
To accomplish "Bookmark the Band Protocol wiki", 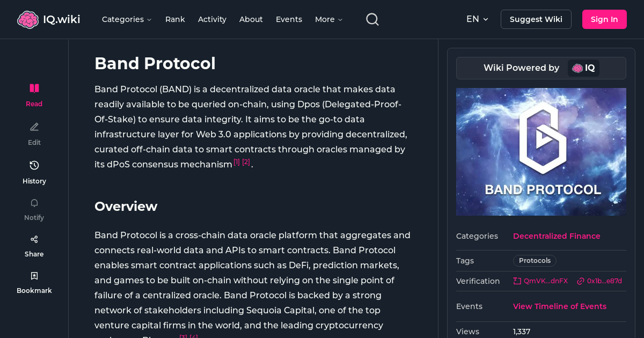I will (34, 275).
